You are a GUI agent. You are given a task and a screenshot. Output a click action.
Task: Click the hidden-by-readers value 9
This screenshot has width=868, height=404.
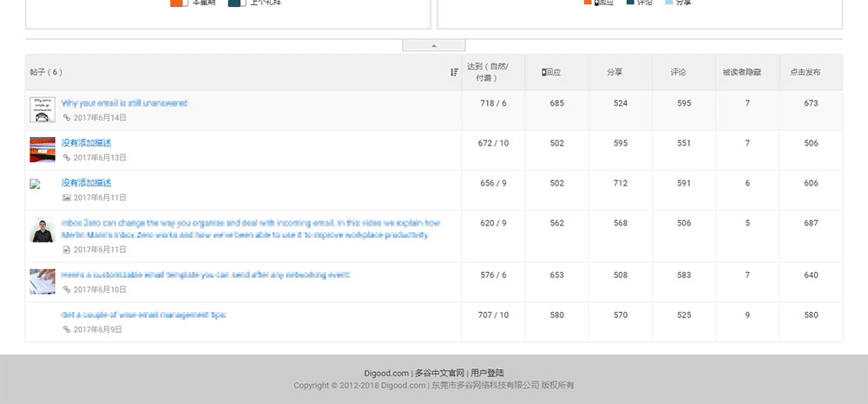(x=747, y=315)
